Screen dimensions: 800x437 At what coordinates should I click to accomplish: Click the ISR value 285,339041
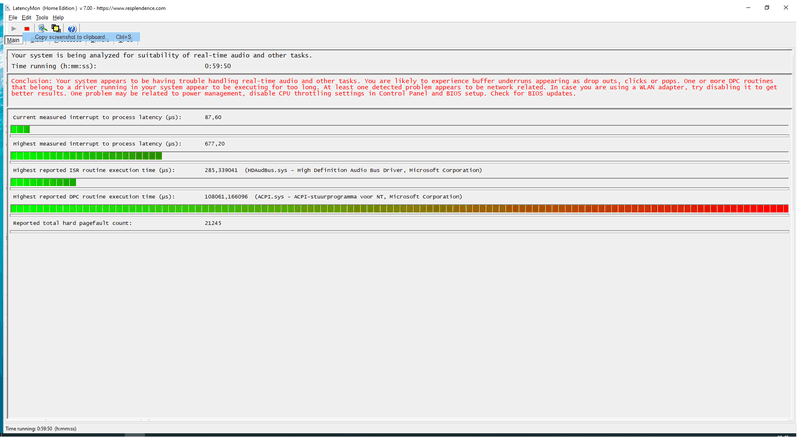[221, 170]
